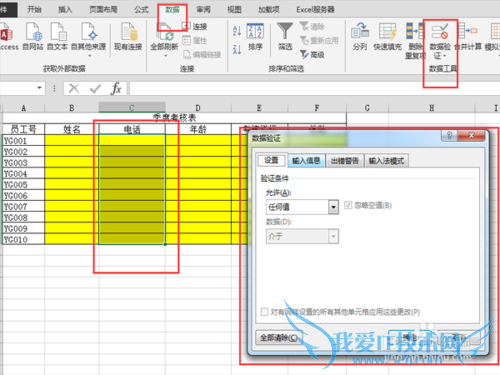Switch to the 开始 ribbon tab
Image resolution: width=500 pixels, height=375 pixels.
(34, 10)
